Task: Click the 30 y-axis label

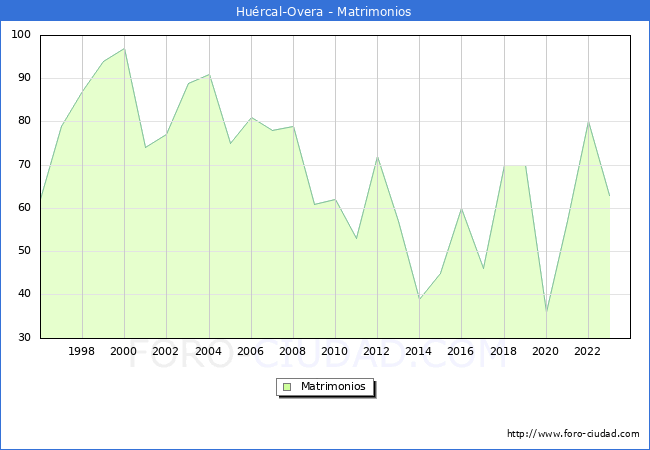Action: (x=24, y=338)
